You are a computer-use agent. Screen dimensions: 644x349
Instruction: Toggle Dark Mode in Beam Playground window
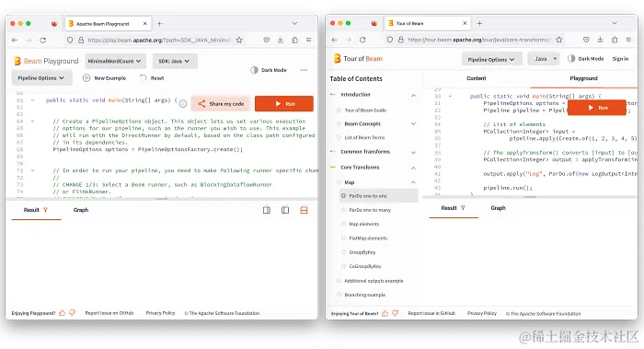(x=269, y=70)
